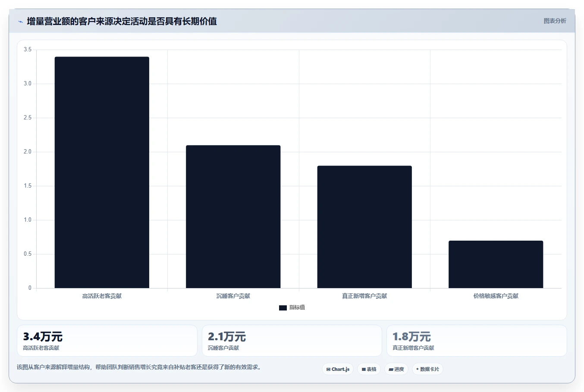584x392 pixels.
Task: Click the 真正新增客户贡献 x-axis label
Action: pos(364,296)
